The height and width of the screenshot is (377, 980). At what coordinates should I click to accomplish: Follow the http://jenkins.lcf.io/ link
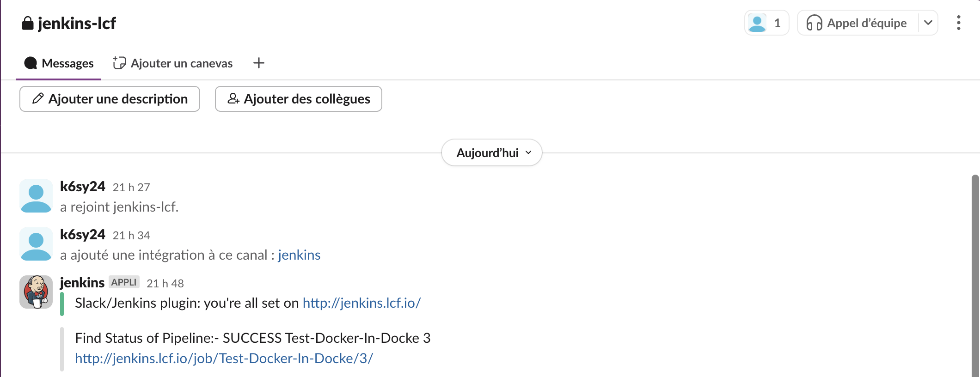pos(361,303)
